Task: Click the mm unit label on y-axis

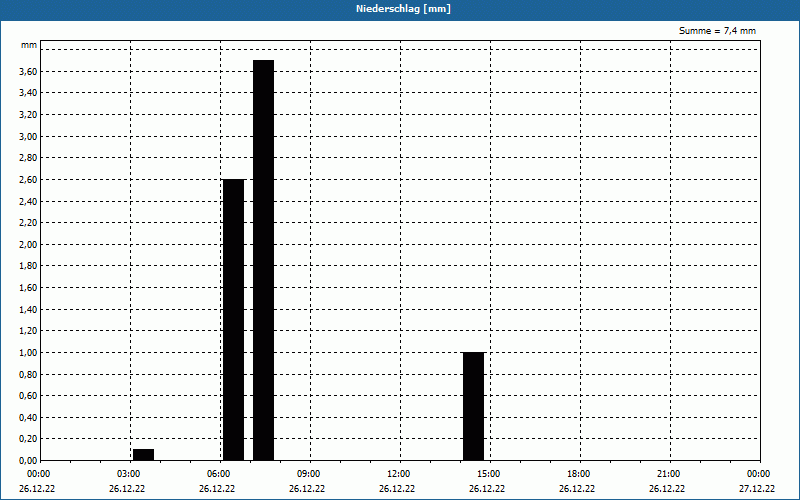Action: click(x=29, y=45)
